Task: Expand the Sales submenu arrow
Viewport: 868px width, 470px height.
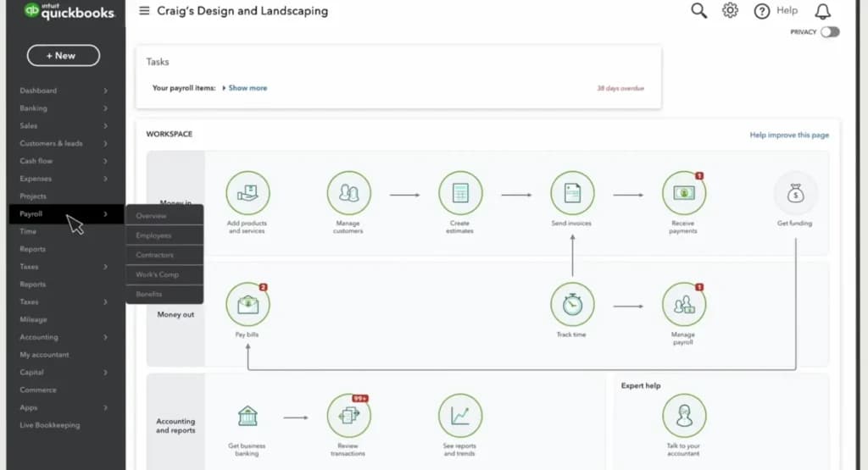Action: [x=105, y=126]
